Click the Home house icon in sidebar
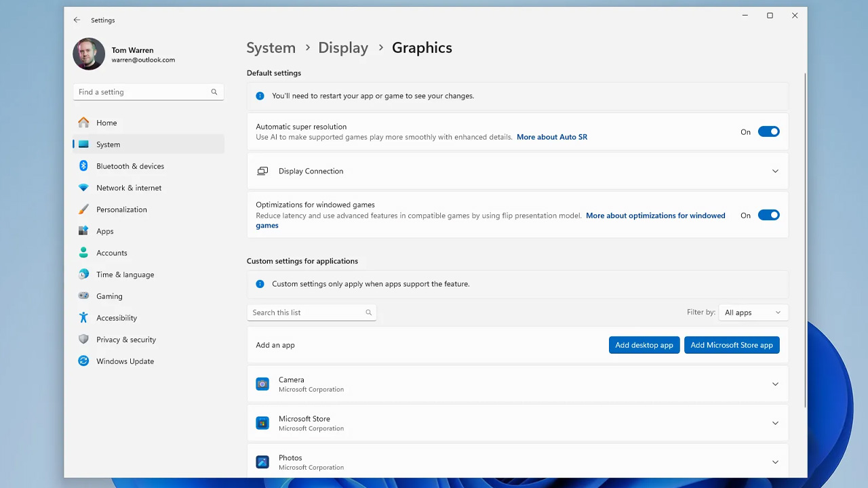Viewport: 868px width, 488px height. coord(83,123)
